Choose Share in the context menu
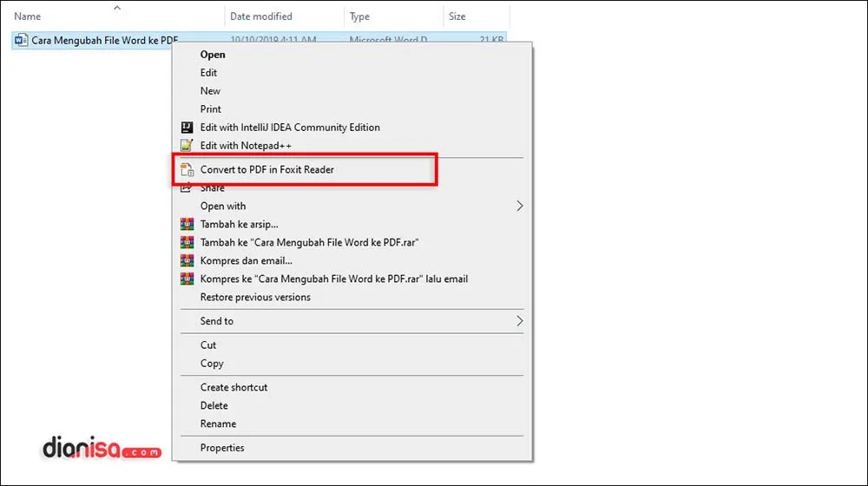This screenshot has height=486, width=868. (212, 188)
